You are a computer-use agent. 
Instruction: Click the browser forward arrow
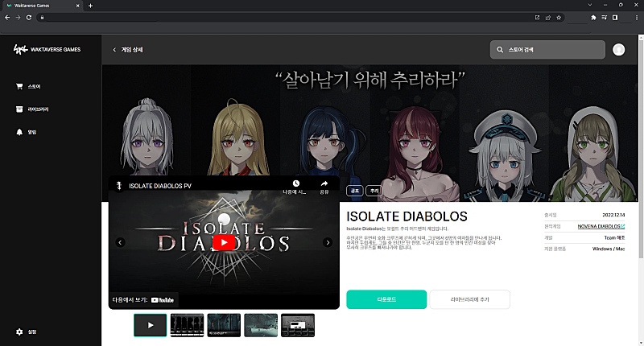[18, 17]
